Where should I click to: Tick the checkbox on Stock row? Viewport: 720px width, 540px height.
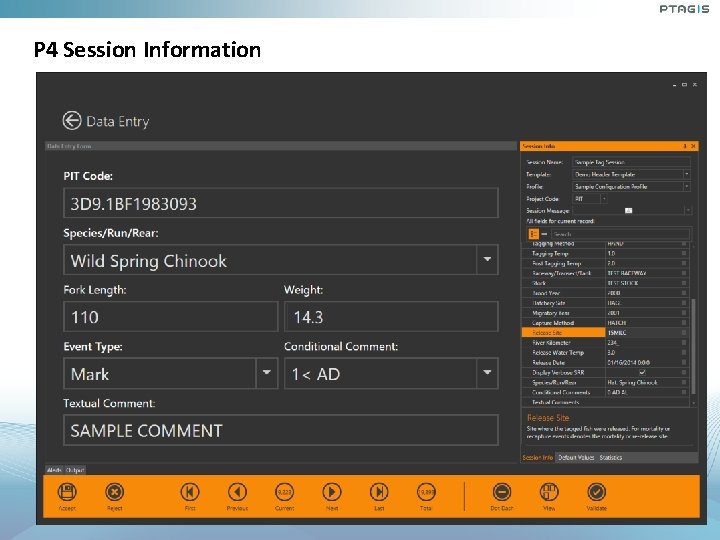684,283
